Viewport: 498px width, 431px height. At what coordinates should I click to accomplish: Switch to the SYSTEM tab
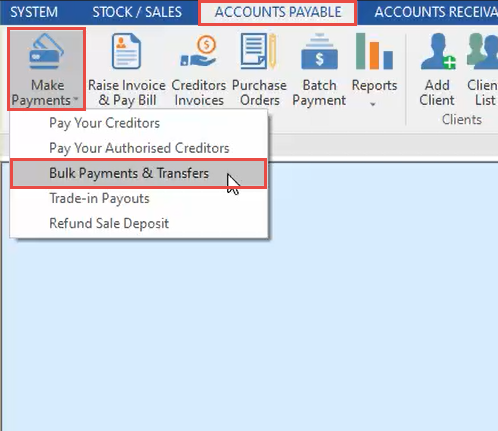tap(34, 12)
